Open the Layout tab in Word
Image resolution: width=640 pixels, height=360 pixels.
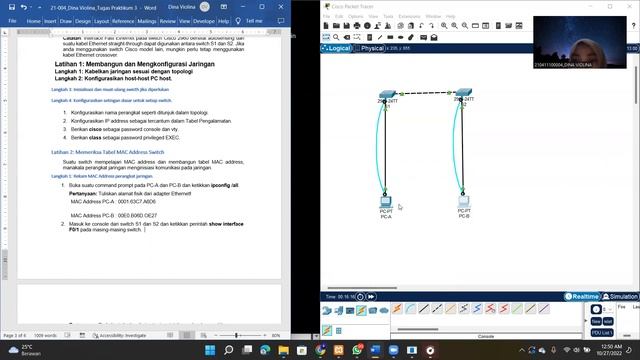tap(101, 21)
